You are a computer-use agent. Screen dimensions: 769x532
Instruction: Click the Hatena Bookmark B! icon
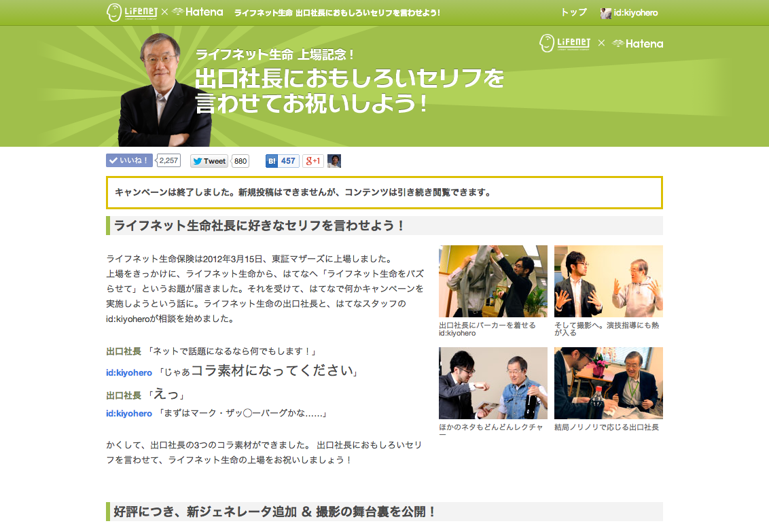(x=272, y=161)
